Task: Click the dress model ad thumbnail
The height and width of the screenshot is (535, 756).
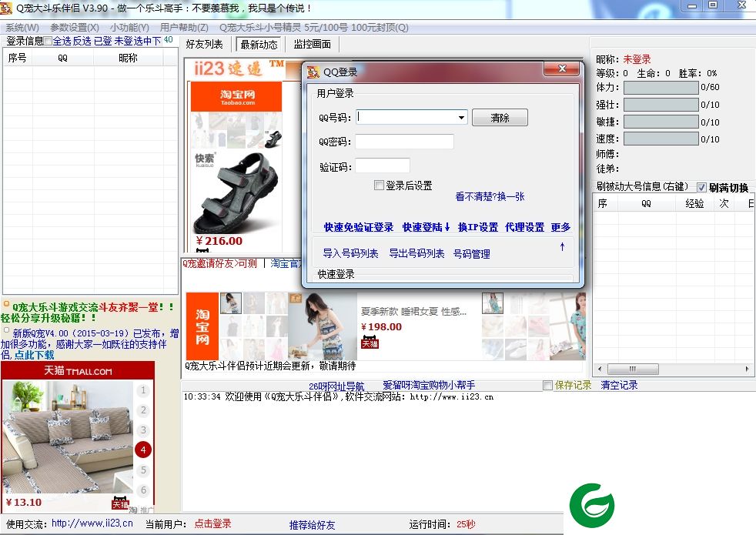Action: coord(322,326)
